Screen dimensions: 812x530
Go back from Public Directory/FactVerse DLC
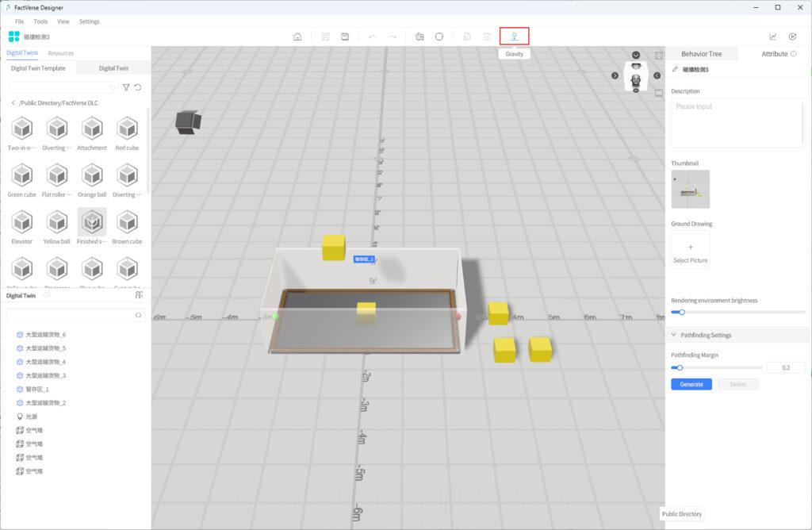(x=13, y=103)
